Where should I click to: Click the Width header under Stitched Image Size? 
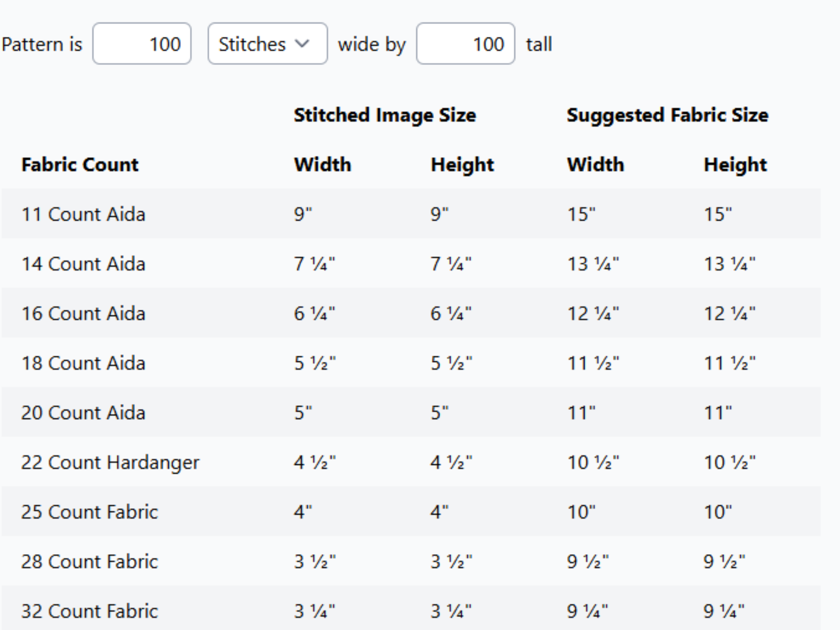click(x=322, y=165)
